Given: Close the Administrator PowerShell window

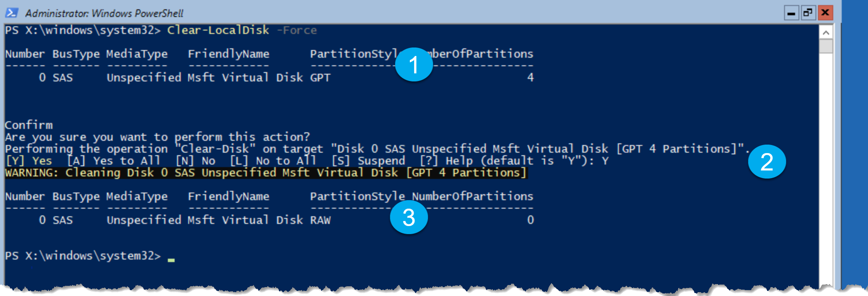Looking at the screenshot, I should tap(825, 13).
